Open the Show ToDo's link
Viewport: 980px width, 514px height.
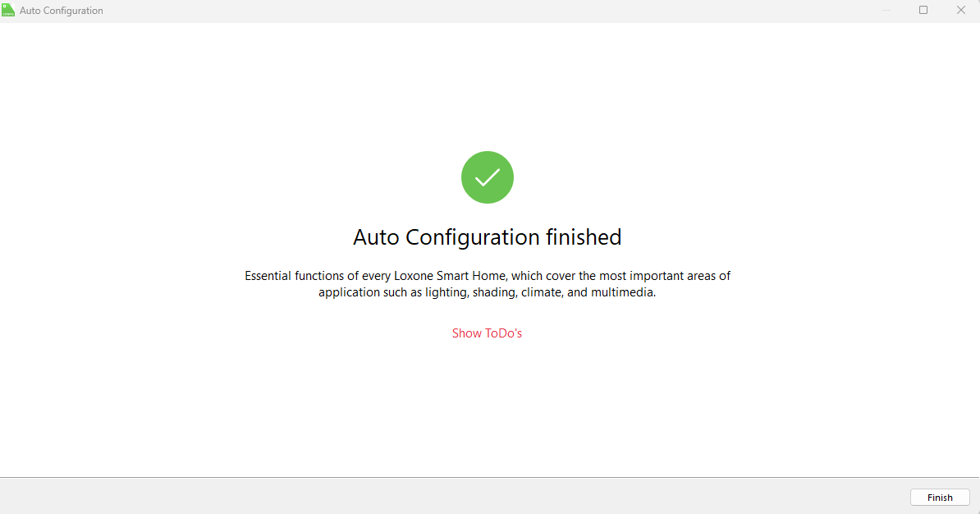pyautogui.click(x=487, y=333)
